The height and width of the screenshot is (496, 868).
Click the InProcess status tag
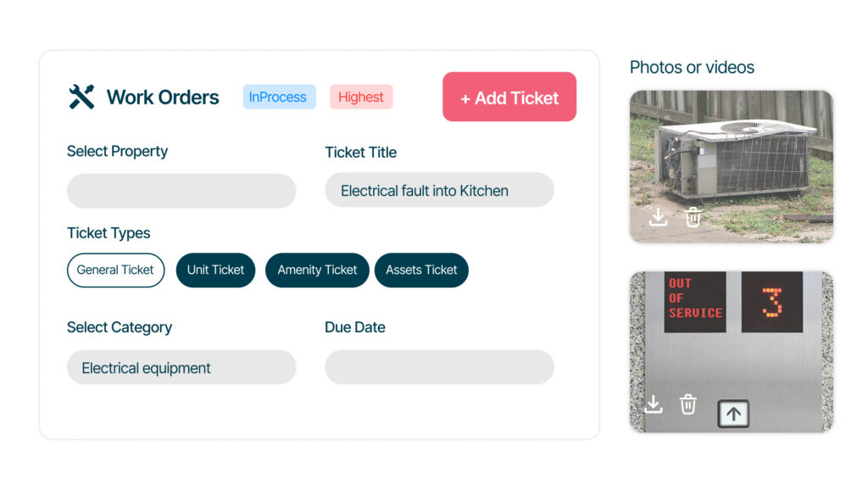279,98
